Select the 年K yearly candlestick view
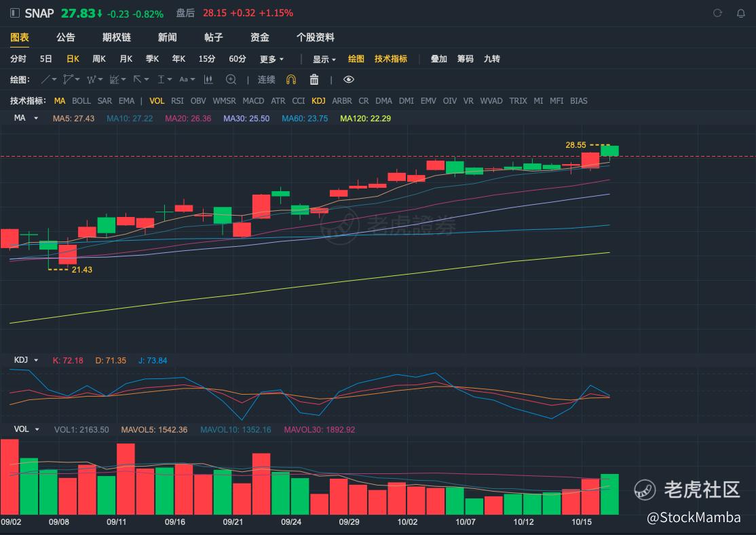756x535 pixels. pos(179,59)
